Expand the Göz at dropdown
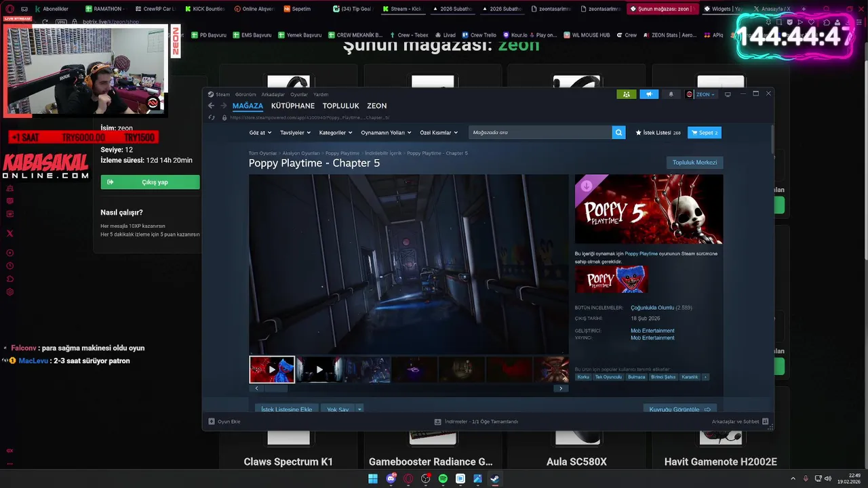Screen dimensions: 868x488 coord(260,133)
